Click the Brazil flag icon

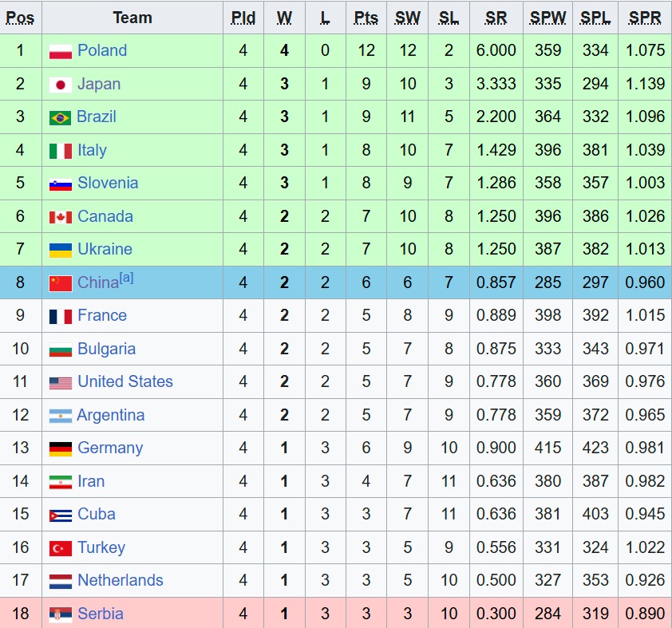(x=60, y=118)
